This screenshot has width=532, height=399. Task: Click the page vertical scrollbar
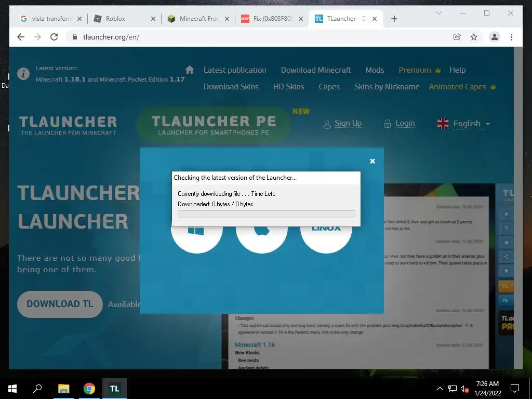coord(518,208)
